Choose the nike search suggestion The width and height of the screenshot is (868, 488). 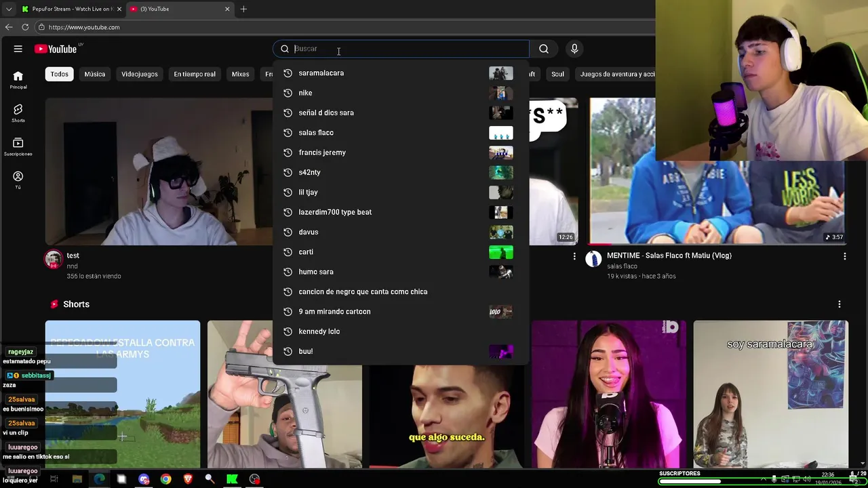pyautogui.click(x=401, y=93)
